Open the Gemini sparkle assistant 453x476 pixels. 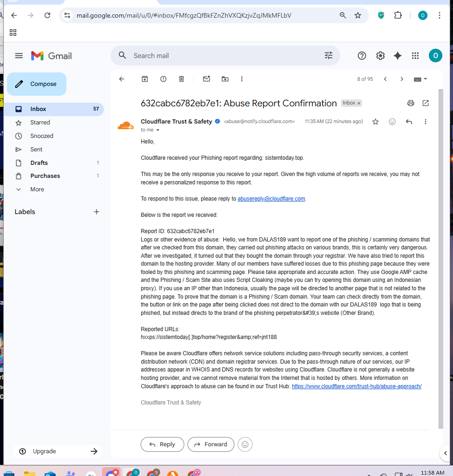tap(397, 56)
